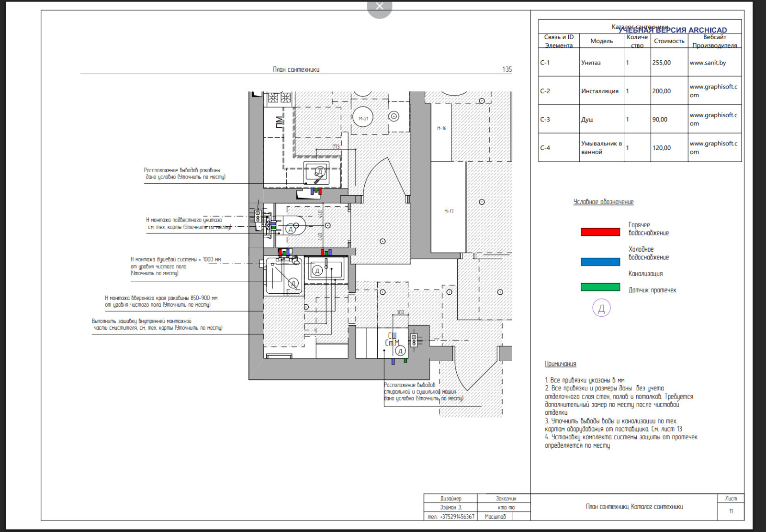Image resolution: width=766 pixels, height=532 pixels.
Task: Click the red hot water legend swatch
Action: tap(600, 232)
